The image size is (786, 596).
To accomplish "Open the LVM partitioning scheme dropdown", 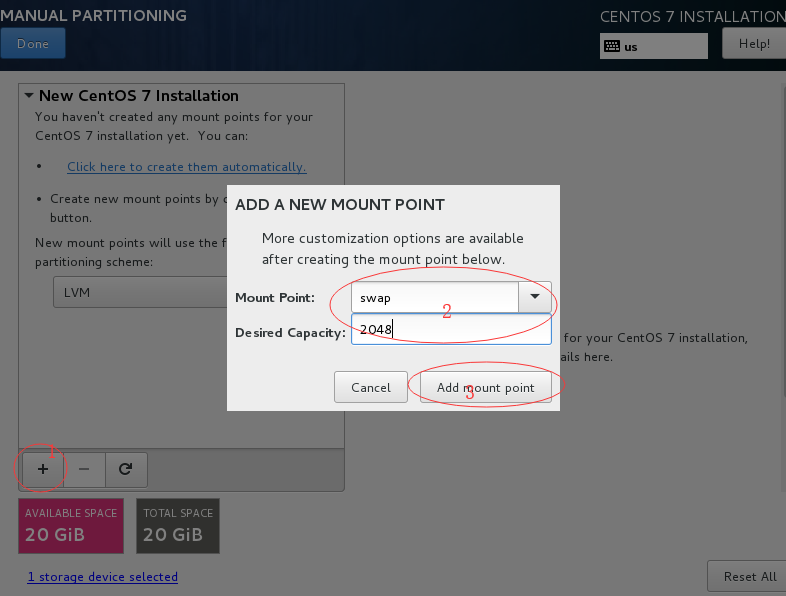I will point(140,292).
